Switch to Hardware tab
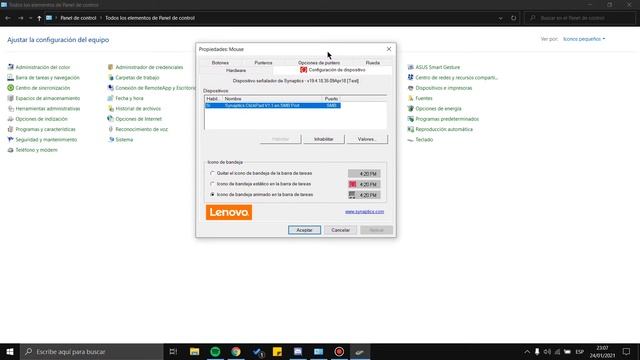Viewport: 640px width, 360px height. pos(236,70)
